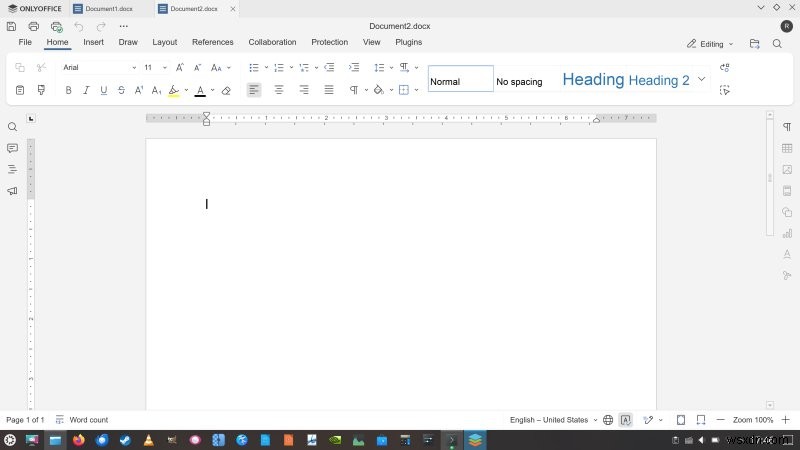Click the Print icon

[34, 27]
